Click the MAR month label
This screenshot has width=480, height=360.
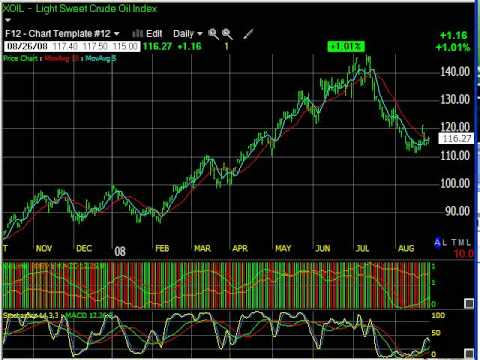click(x=202, y=248)
